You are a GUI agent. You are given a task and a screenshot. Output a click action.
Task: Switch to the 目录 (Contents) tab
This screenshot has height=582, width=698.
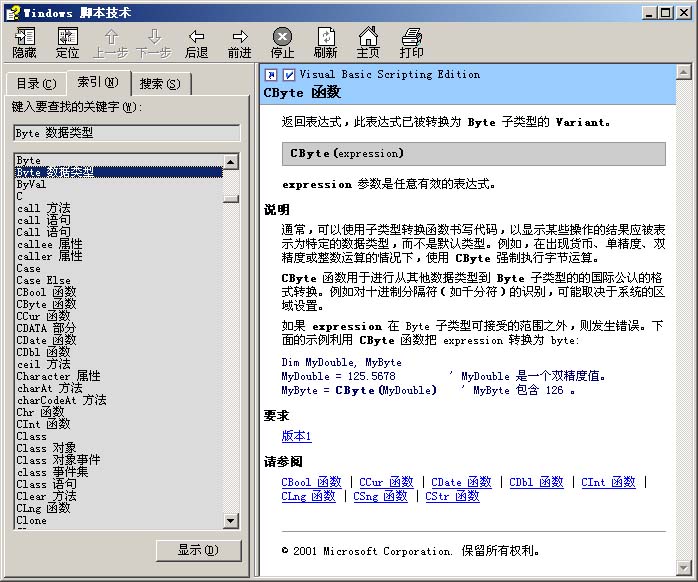point(37,84)
